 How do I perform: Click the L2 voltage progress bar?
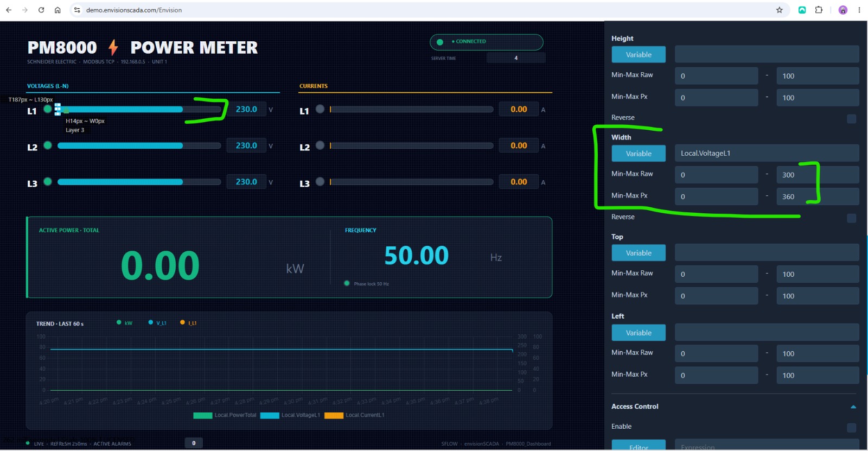tap(139, 145)
